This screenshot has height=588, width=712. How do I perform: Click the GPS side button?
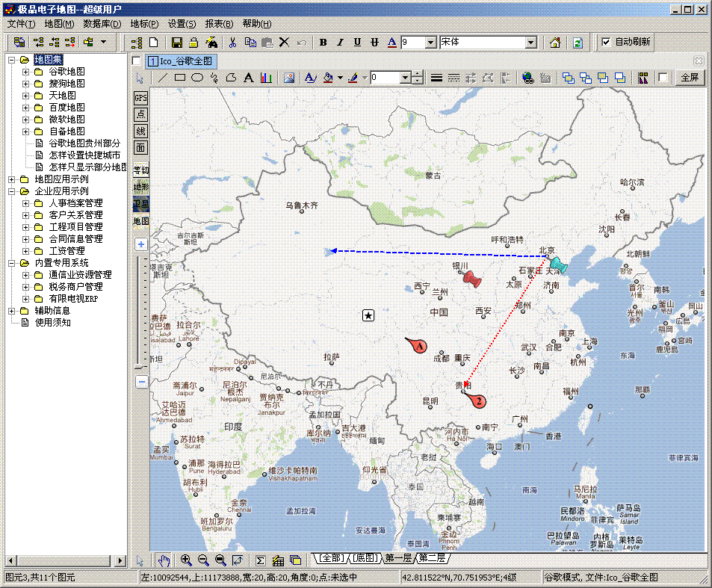click(140, 98)
